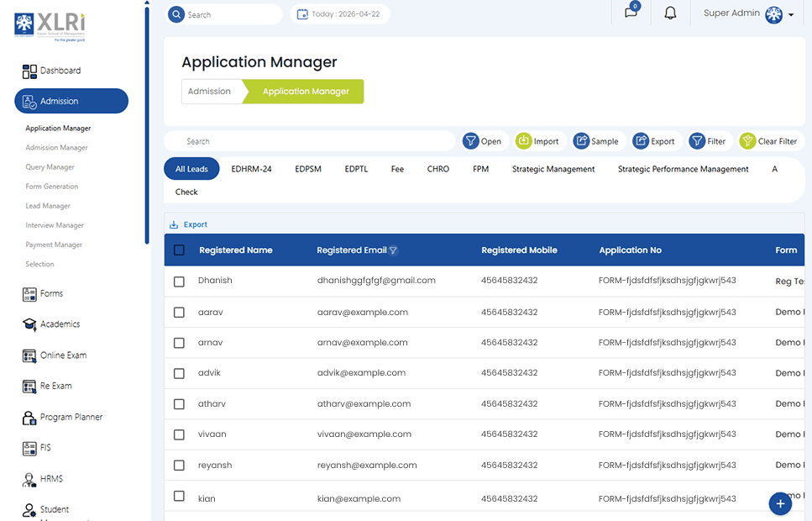Open the Forms module icon
This screenshot has height=521, width=812.
[29, 294]
